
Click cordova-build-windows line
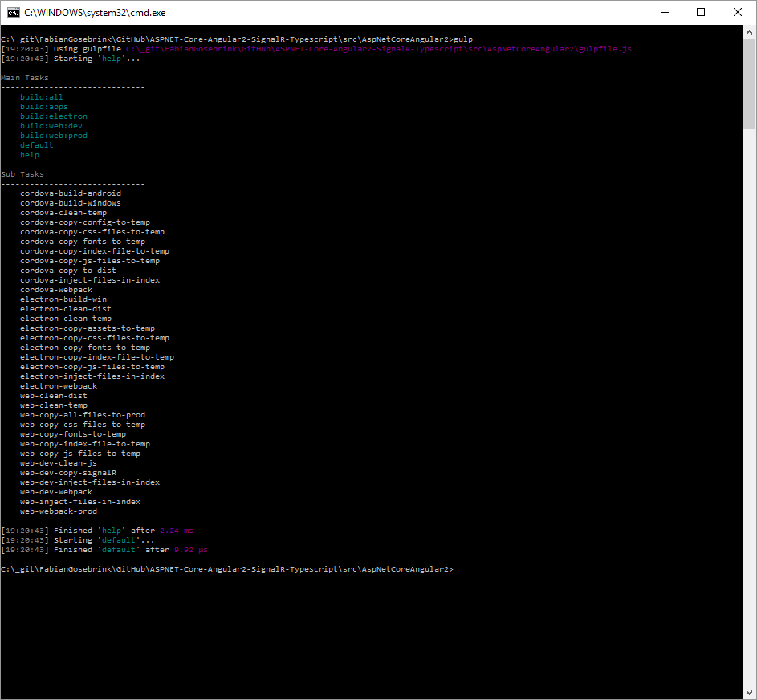pyautogui.click(x=71, y=203)
